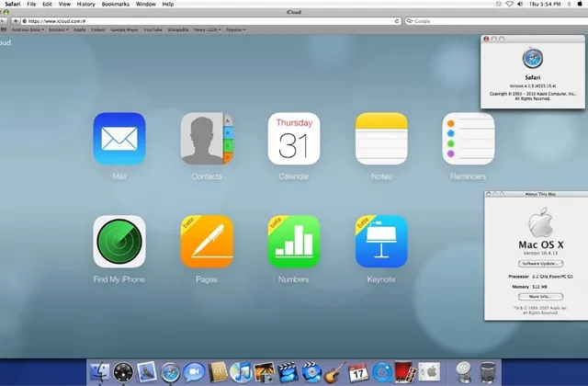Open QuickTime Player from the Dock
Viewport: 588px width, 386px height.
point(382,372)
